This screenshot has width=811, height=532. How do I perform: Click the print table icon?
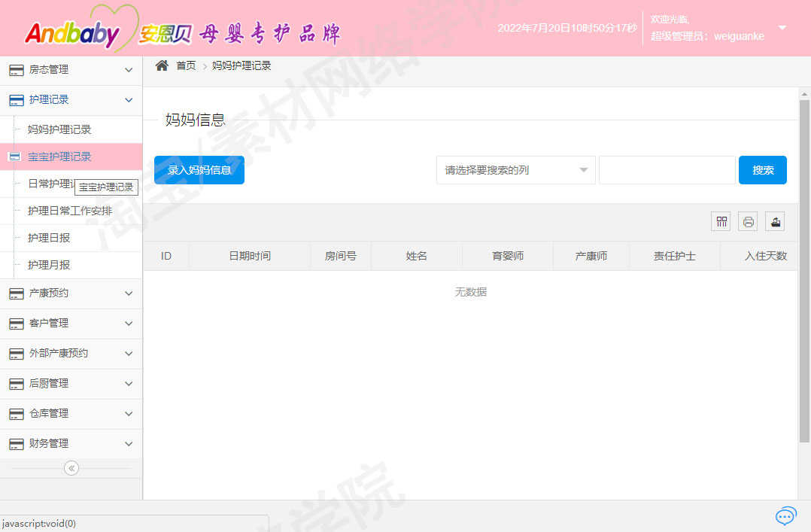tap(748, 222)
